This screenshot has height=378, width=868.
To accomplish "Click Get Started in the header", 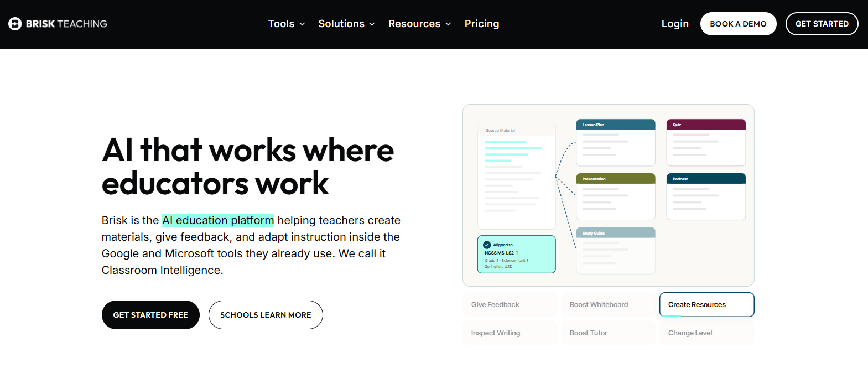I will (x=822, y=24).
